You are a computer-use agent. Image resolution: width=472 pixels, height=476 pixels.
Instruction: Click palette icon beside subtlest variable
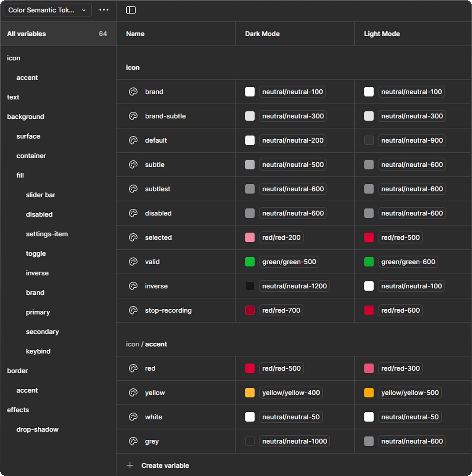click(x=133, y=189)
